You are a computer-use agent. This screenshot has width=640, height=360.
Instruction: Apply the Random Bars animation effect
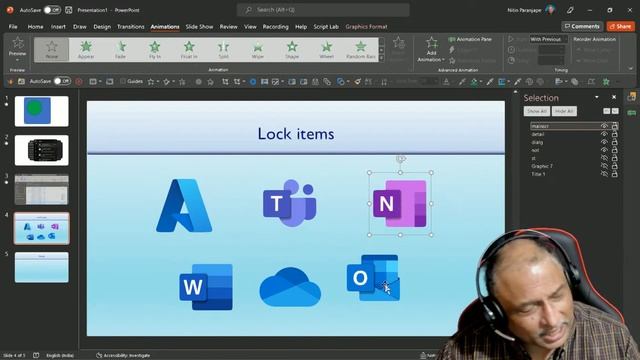(360, 49)
